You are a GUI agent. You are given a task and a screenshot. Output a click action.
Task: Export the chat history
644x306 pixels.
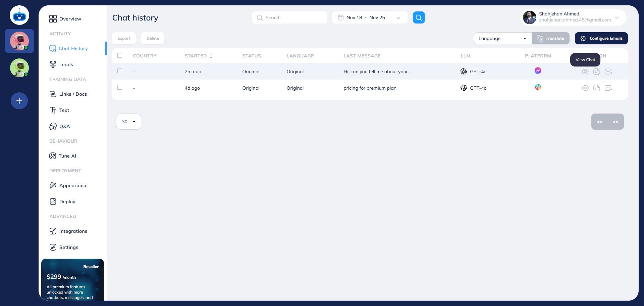point(124,38)
